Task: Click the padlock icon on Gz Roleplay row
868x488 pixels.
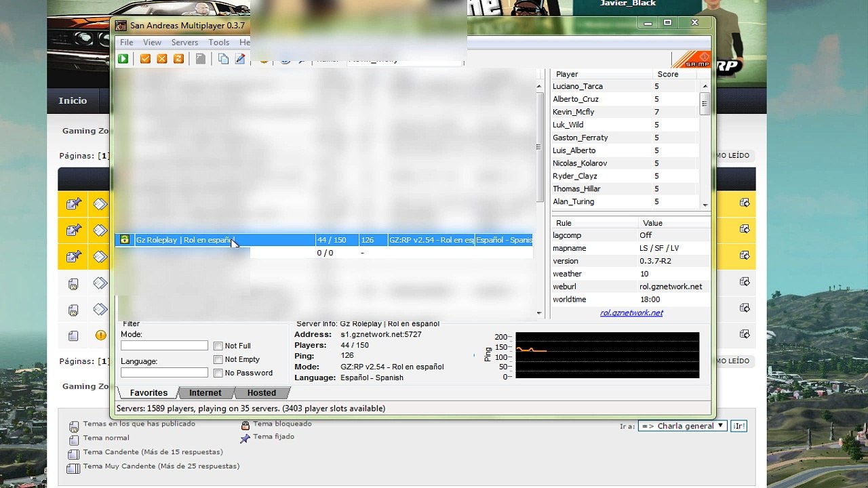Action: 125,240
